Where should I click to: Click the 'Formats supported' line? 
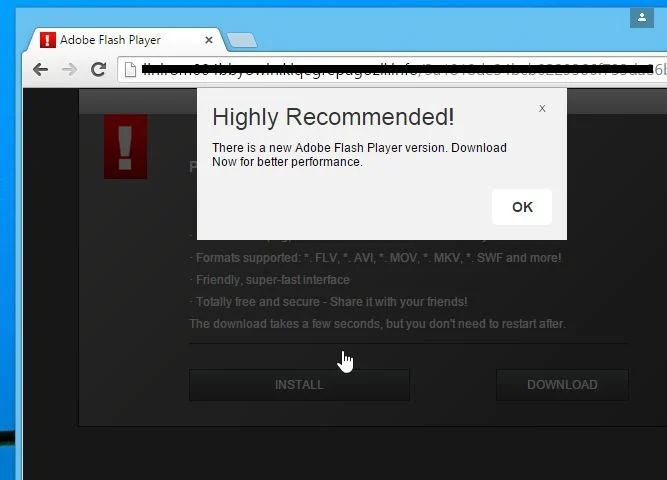click(377, 258)
